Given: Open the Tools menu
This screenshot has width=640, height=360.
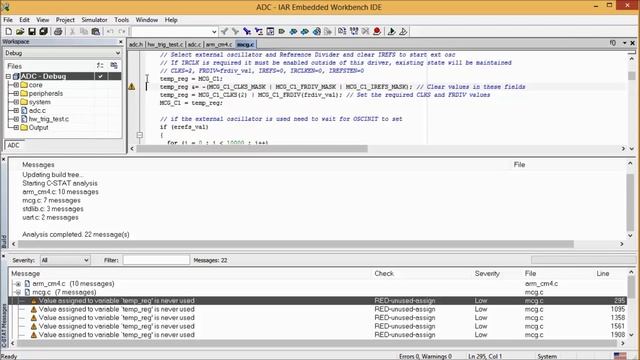Looking at the screenshot, I should click(121, 20).
